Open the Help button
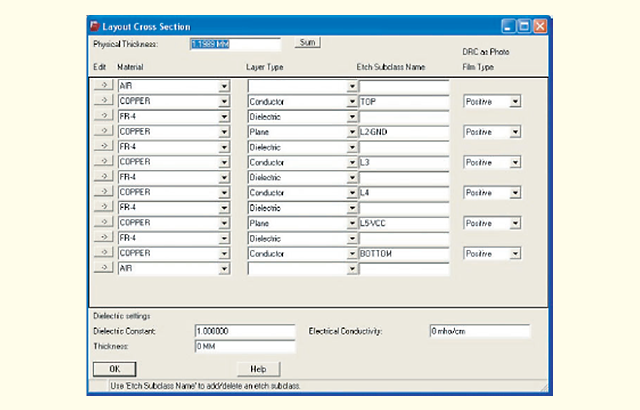 tap(258, 369)
